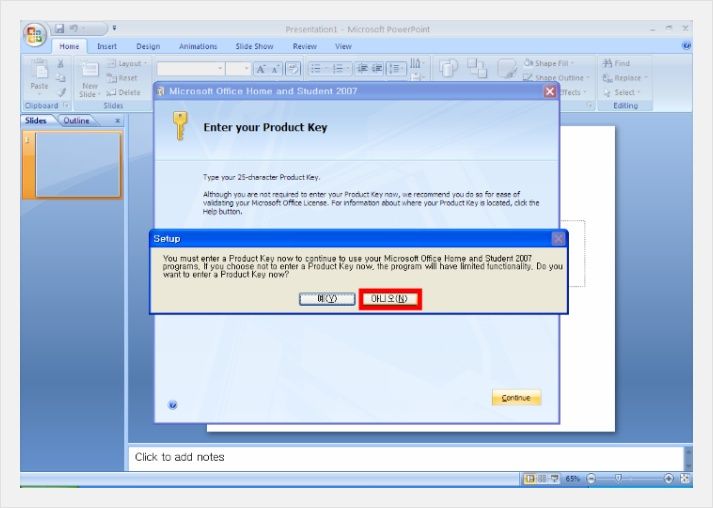Click Delete slide button
713x508 pixels.
124,92
